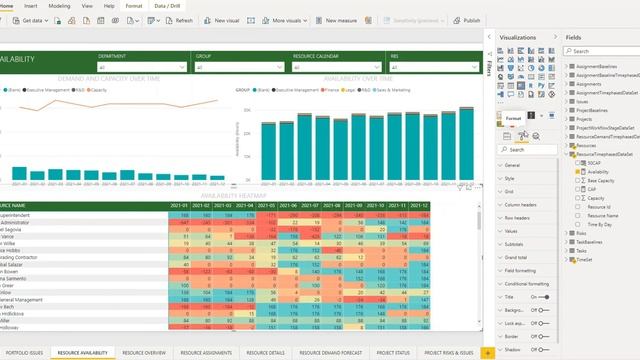Add a New visual
640x360 pixels.
click(222, 20)
